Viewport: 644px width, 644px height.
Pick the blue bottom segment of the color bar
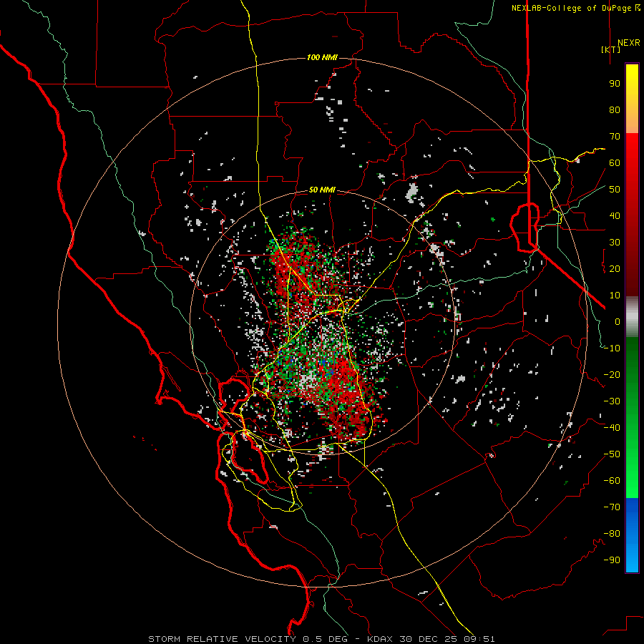[632, 535]
